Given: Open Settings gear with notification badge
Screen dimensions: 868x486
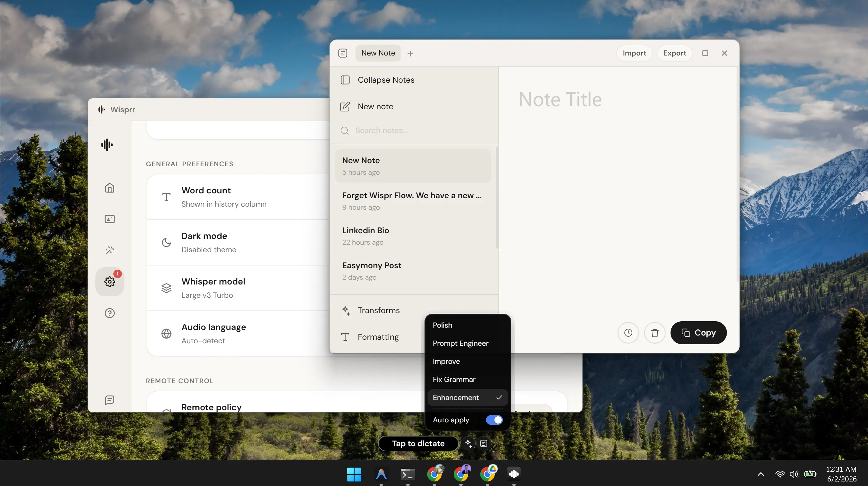Looking at the screenshot, I should click(109, 282).
